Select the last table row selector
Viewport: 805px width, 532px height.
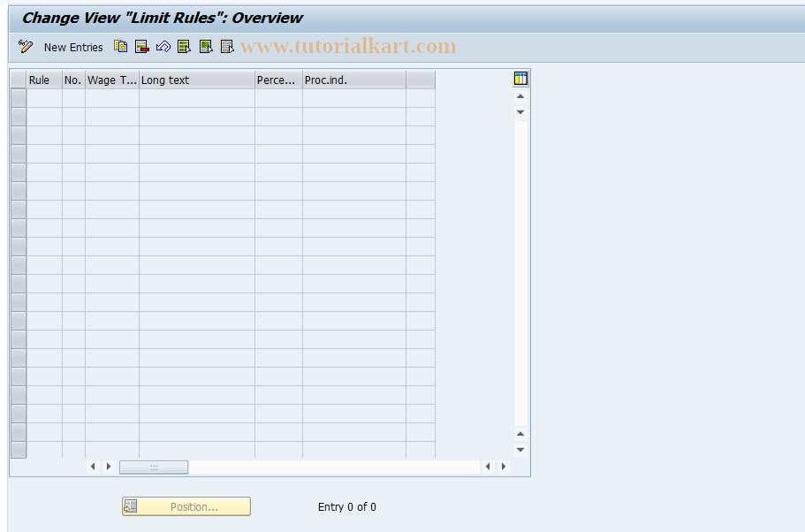coord(19,450)
